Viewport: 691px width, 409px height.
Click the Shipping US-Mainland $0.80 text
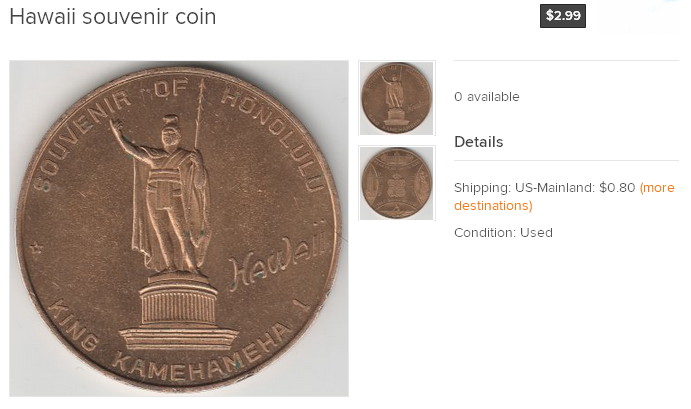pos(545,187)
